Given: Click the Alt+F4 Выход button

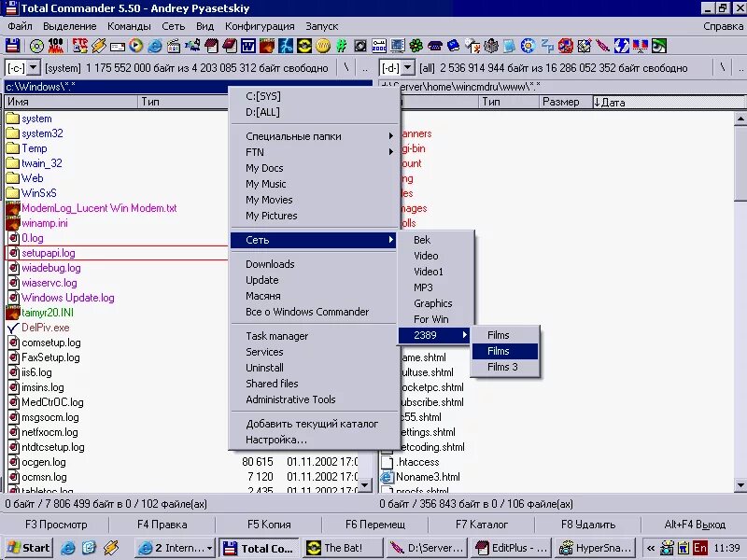Looking at the screenshot, I should (x=695, y=525).
